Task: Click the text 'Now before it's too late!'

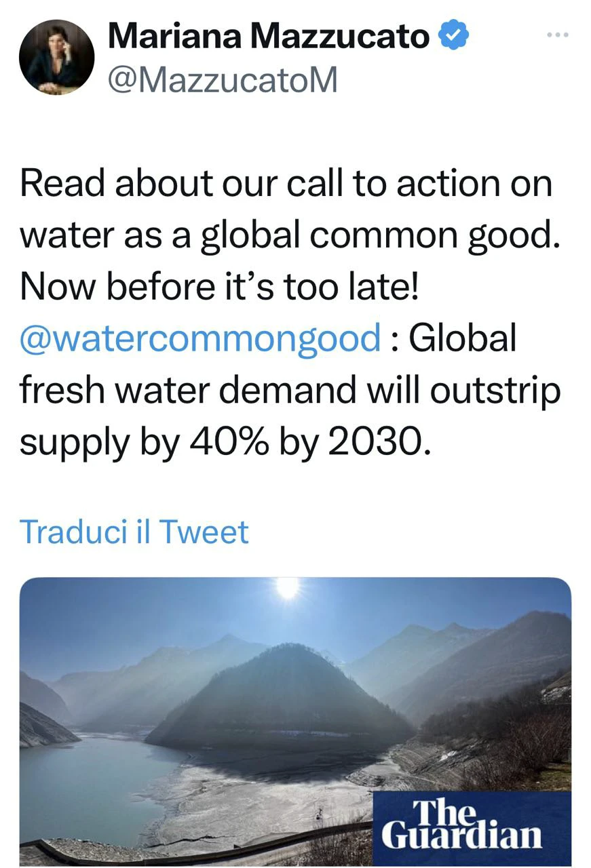Action: click(x=220, y=285)
